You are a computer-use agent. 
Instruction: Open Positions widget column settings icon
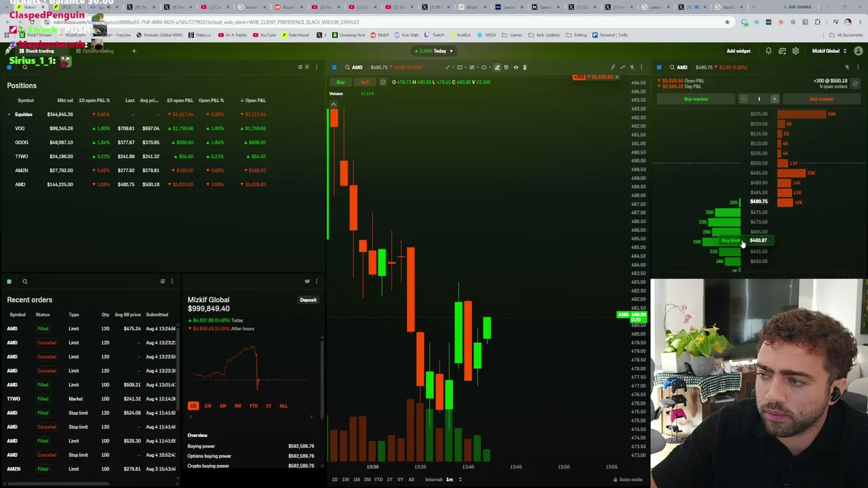(x=301, y=67)
